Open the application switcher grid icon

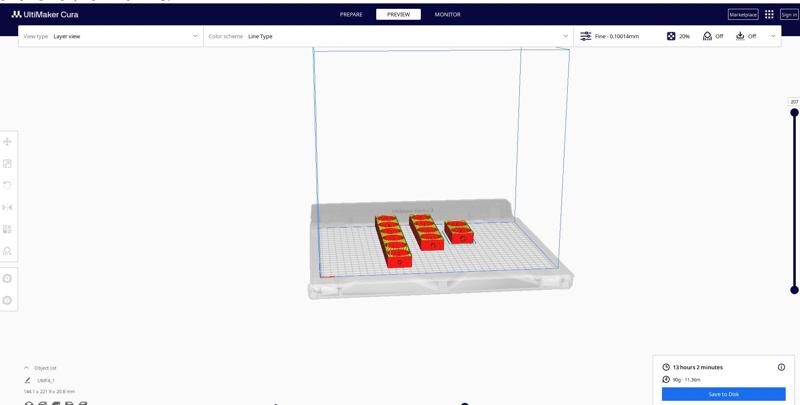769,14
